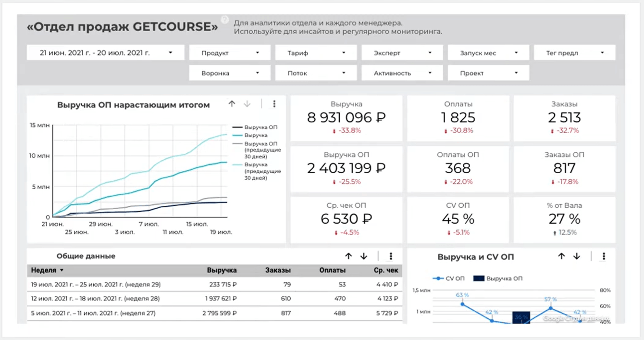Open three-dot menu of Выручка ОП нарастающим итогом chart

(274, 104)
